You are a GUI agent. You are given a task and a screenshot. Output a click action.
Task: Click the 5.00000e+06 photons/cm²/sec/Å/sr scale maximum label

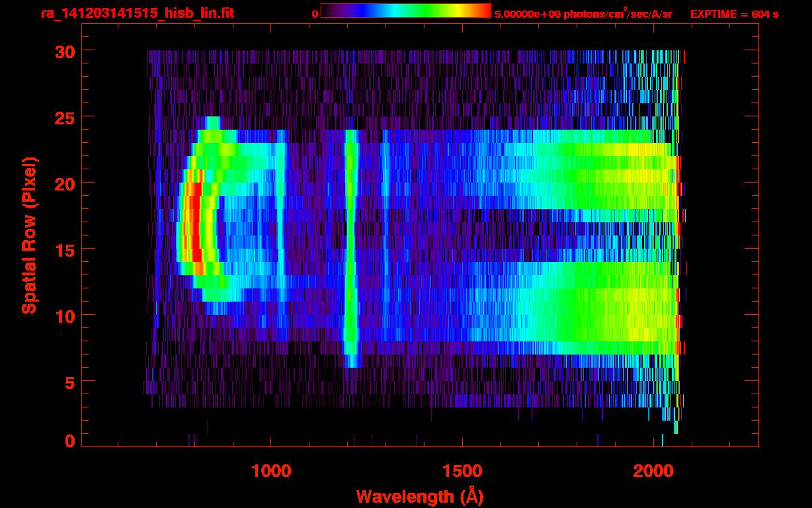pos(583,13)
